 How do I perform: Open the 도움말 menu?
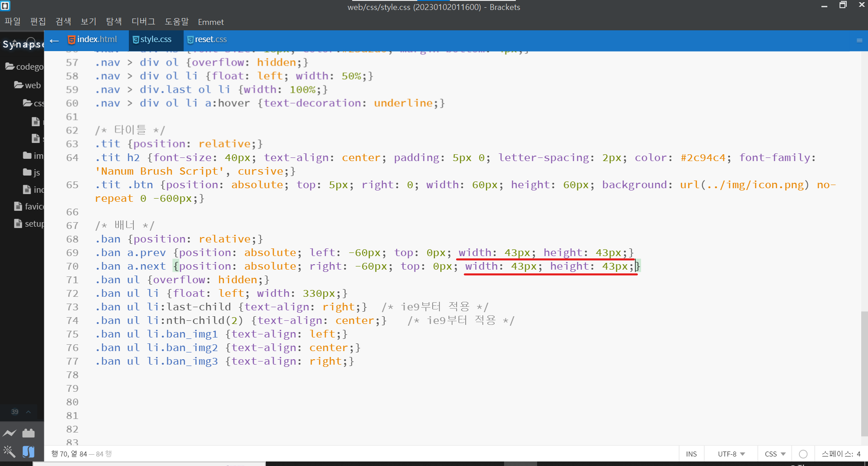point(177,21)
